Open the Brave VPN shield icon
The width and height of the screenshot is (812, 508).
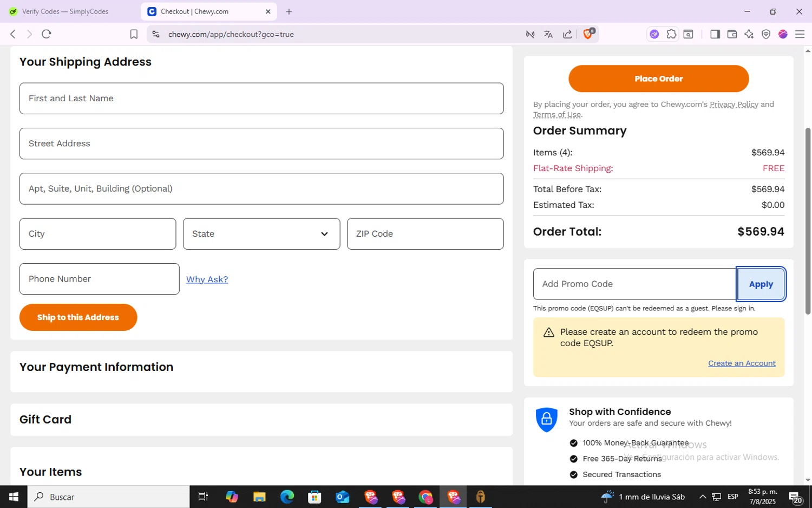[766, 34]
